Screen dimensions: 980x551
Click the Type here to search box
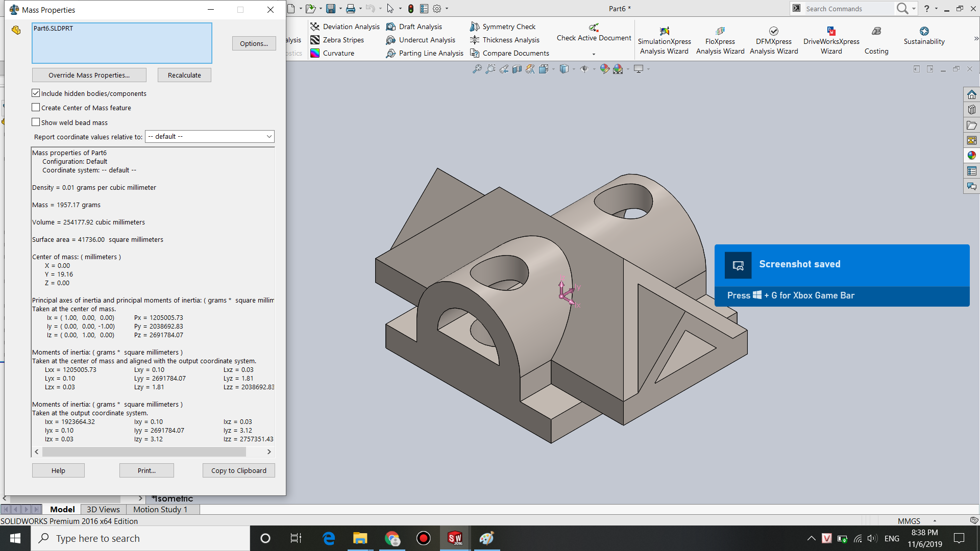140,538
